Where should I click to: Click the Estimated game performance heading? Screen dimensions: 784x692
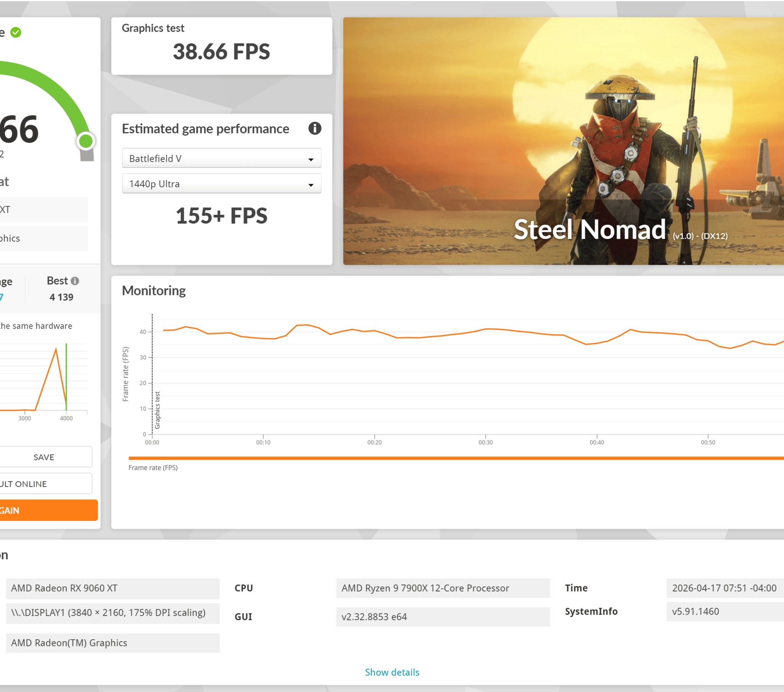(x=206, y=129)
